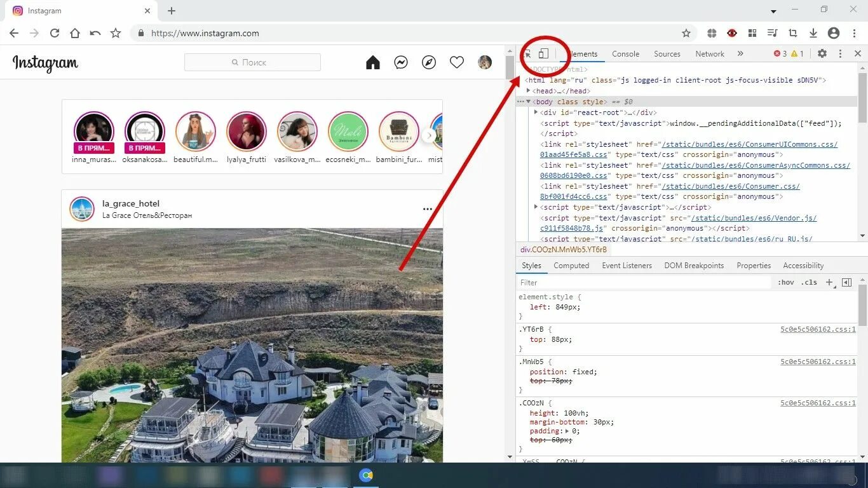Open the media playlist control icon
The image size is (868, 488).
coord(773,33)
